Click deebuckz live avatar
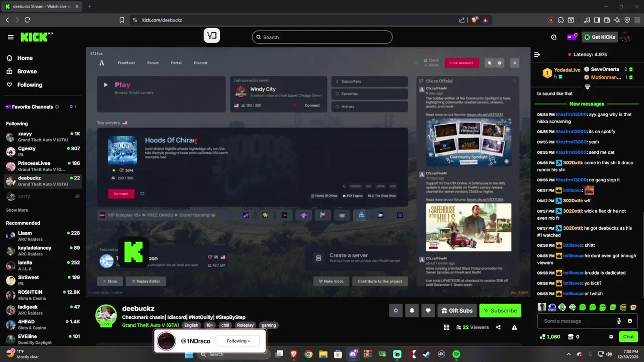The height and width of the screenshot is (362, 644). pos(106,315)
